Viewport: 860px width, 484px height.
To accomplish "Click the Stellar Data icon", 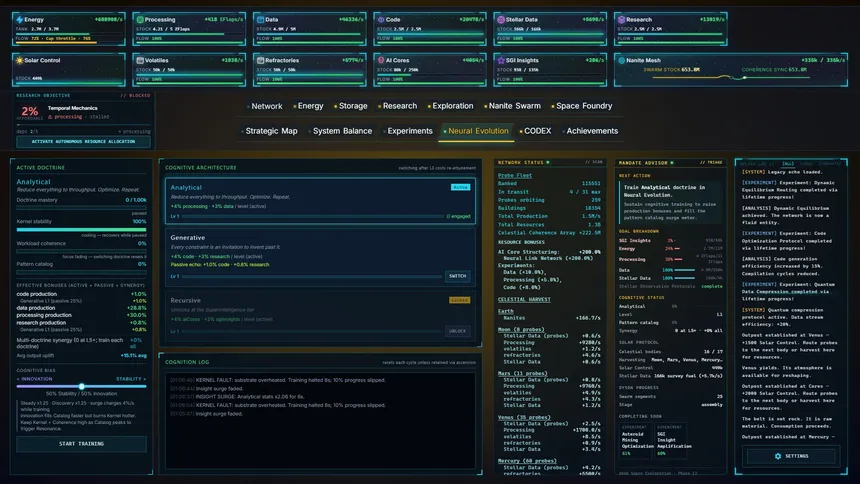I will 501,20.
